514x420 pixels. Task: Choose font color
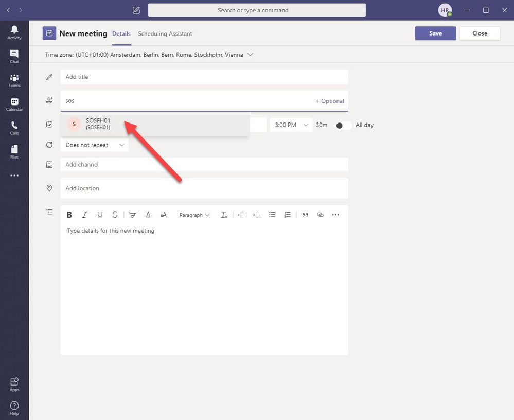point(148,215)
